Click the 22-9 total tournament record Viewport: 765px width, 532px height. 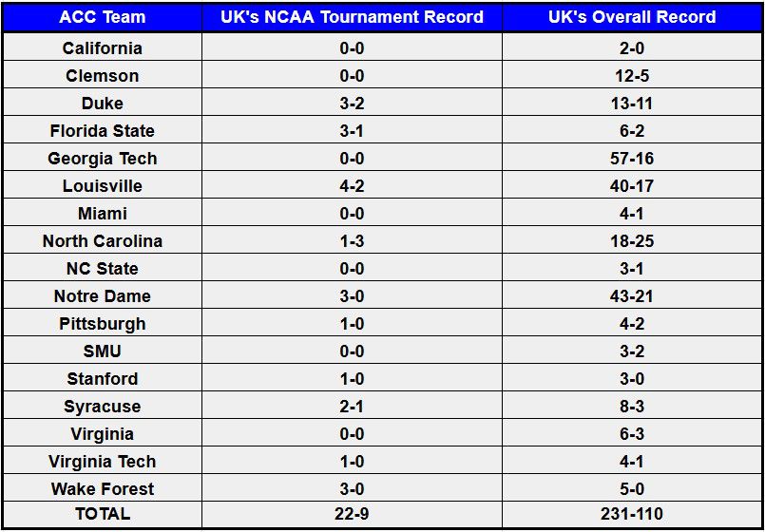(352, 514)
